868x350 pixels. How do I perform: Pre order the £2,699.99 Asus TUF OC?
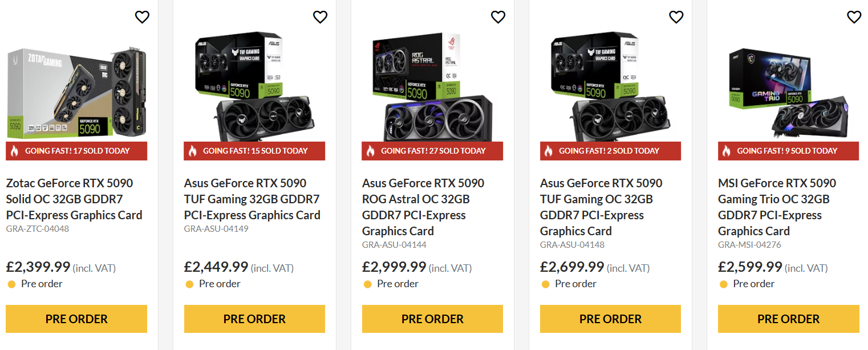(x=610, y=319)
